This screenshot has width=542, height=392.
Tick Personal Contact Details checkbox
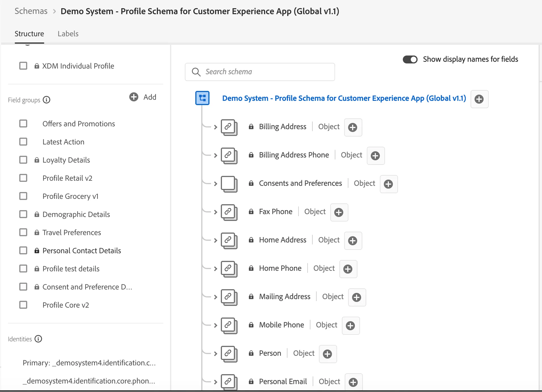pyautogui.click(x=23, y=250)
